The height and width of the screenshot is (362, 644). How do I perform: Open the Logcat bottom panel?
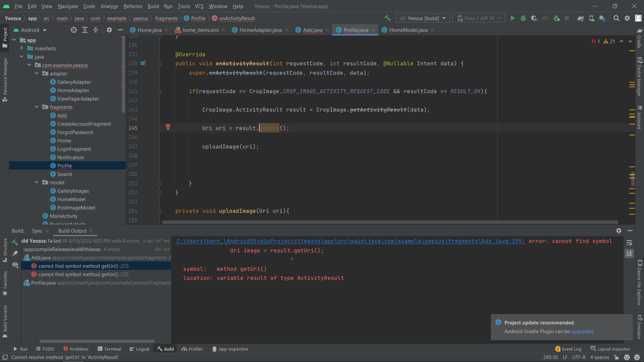click(x=139, y=349)
